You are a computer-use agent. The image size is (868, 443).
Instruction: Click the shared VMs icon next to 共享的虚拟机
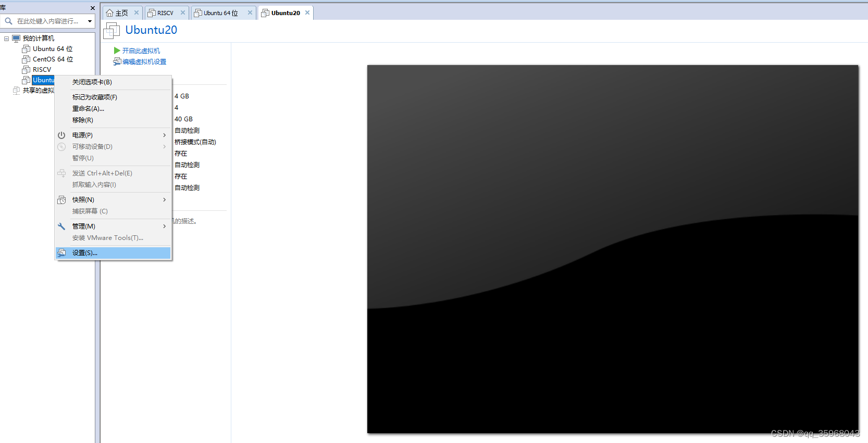click(16, 91)
